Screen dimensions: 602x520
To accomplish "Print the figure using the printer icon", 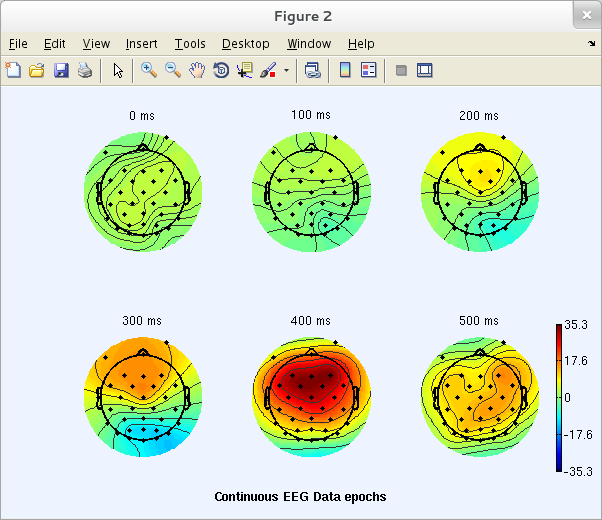I will (84, 70).
